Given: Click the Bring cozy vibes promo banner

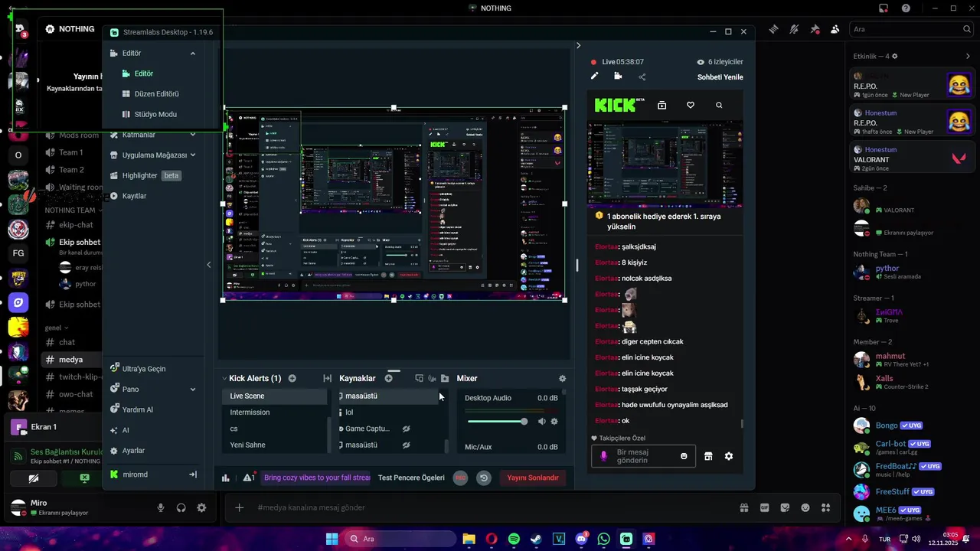Looking at the screenshot, I should [317, 478].
